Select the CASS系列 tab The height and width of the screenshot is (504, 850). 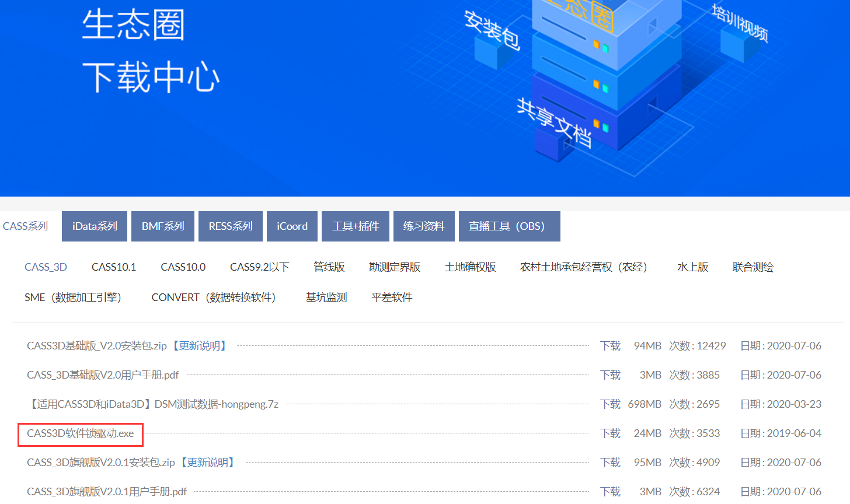26,226
